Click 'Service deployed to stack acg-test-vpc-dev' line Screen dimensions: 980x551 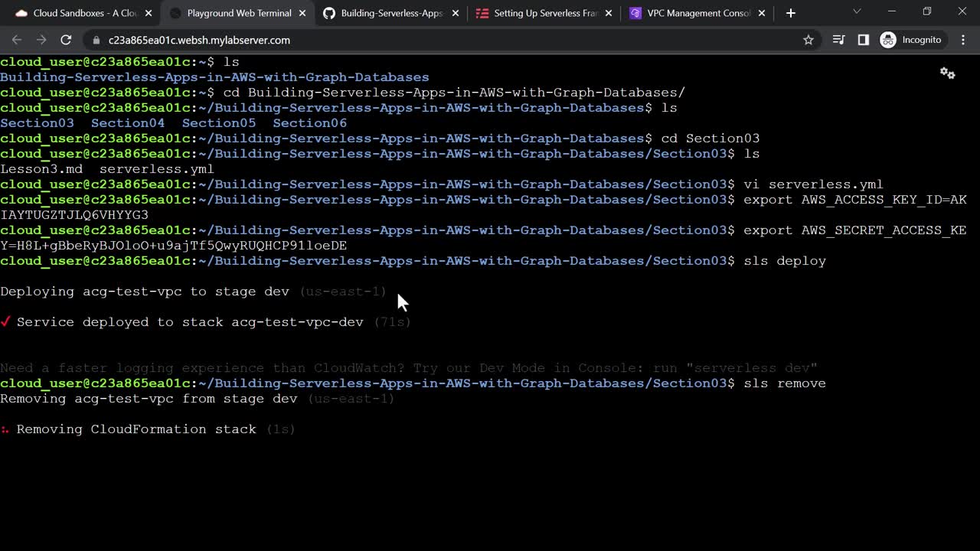click(190, 322)
